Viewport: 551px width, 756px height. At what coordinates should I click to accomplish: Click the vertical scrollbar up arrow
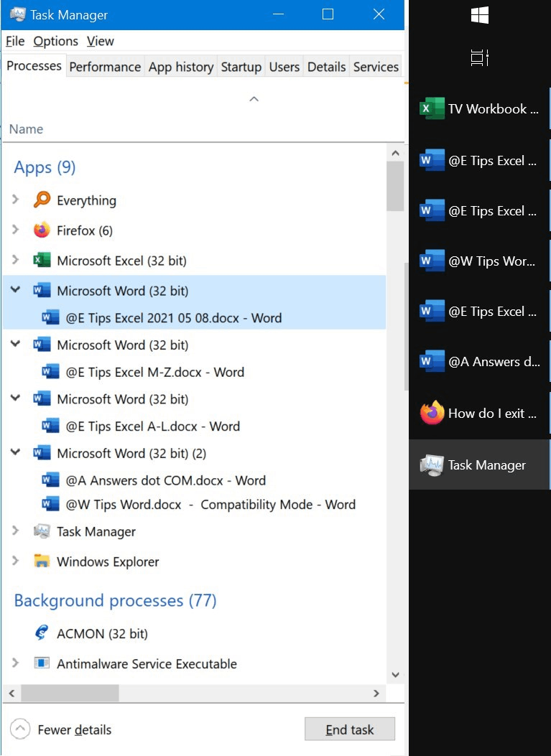pyautogui.click(x=395, y=154)
